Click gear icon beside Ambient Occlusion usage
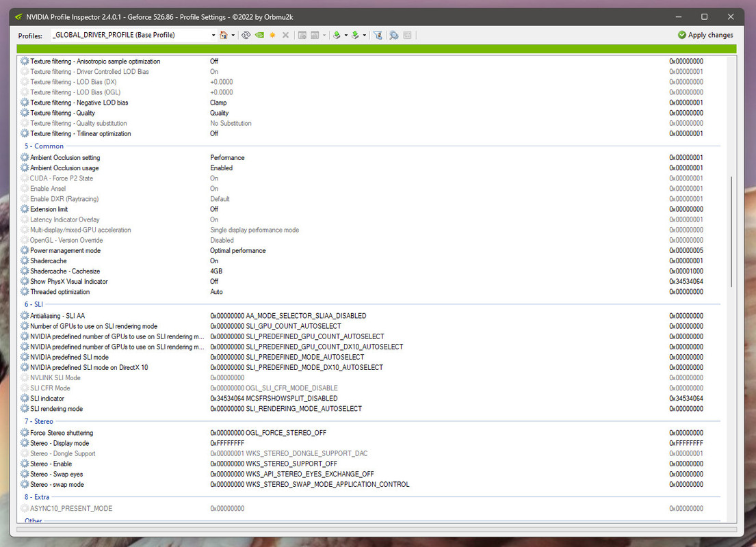The width and height of the screenshot is (756, 547). point(25,168)
